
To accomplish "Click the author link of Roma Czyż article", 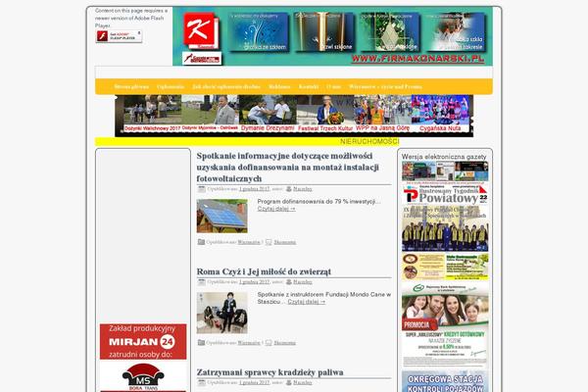I will [x=302, y=282].
